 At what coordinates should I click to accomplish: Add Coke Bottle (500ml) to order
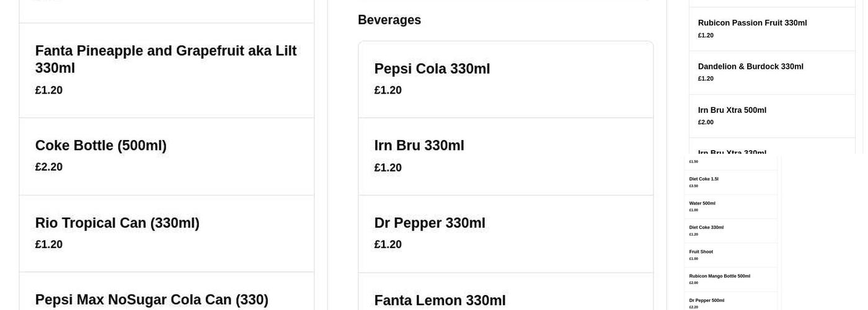[x=100, y=146]
